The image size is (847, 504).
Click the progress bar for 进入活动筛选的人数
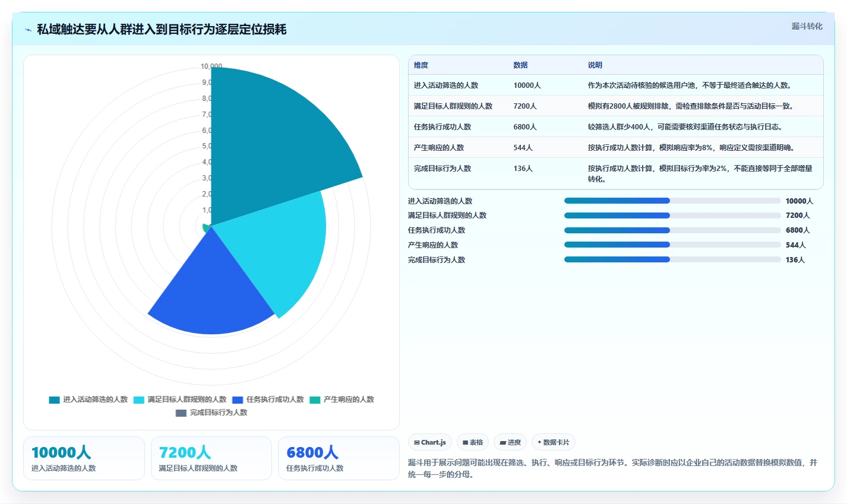pyautogui.click(x=672, y=201)
